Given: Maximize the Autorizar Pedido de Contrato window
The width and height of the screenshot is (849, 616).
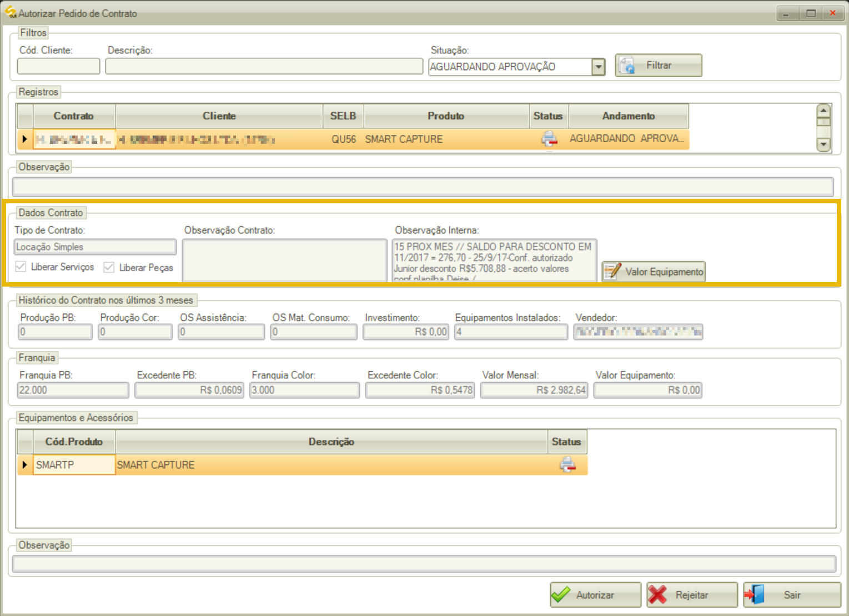Looking at the screenshot, I should point(811,13).
